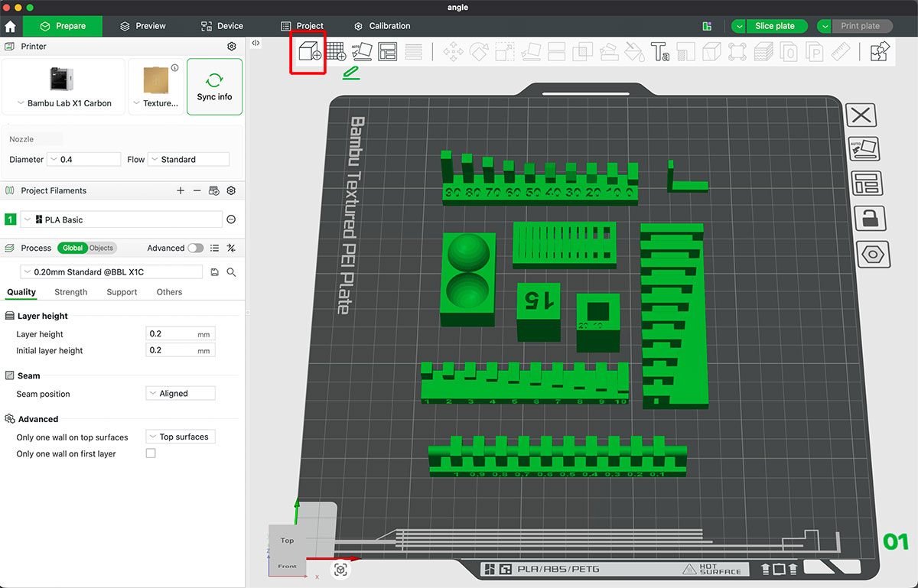Switch to the Prepare tab
The image size is (918, 588).
point(63,26)
